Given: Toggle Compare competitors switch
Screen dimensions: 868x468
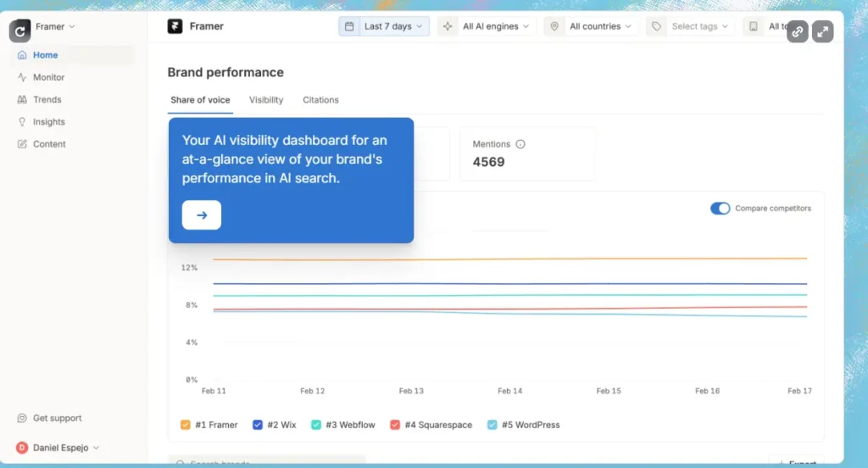Looking at the screenshot, I should coord(721,209).
